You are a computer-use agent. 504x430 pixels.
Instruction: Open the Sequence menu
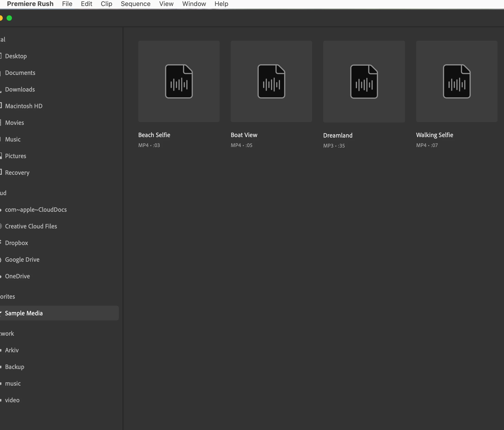[135, 4]
